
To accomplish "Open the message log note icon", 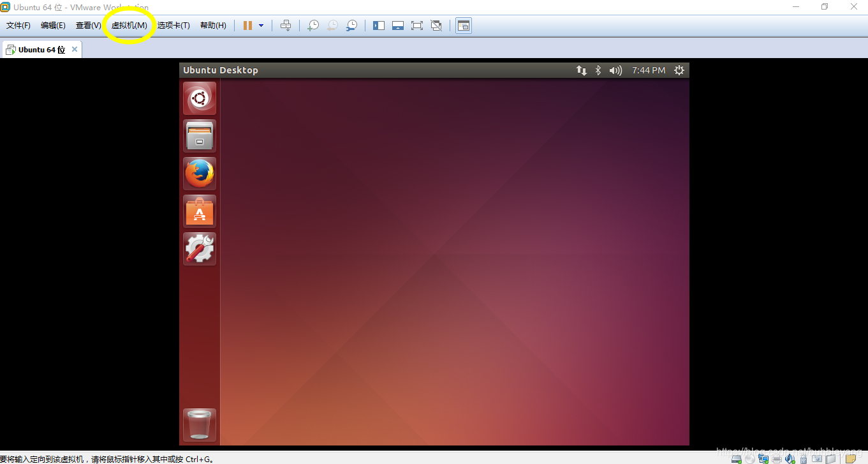I will [x=851, y=459].
